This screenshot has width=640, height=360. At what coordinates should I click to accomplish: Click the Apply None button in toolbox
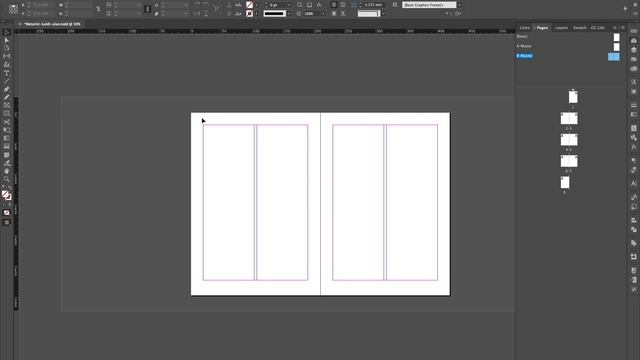click(7, 213)
